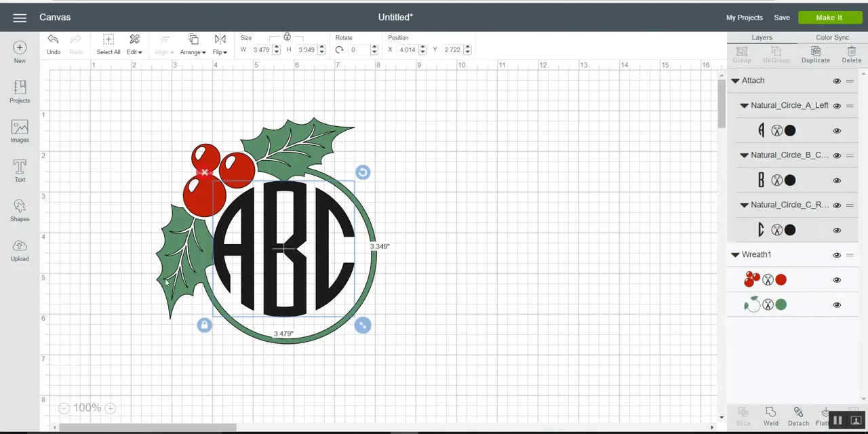Hide the letter A sublayer
The height and width of the screenshot is (434, 868).
tap(837, 131)
